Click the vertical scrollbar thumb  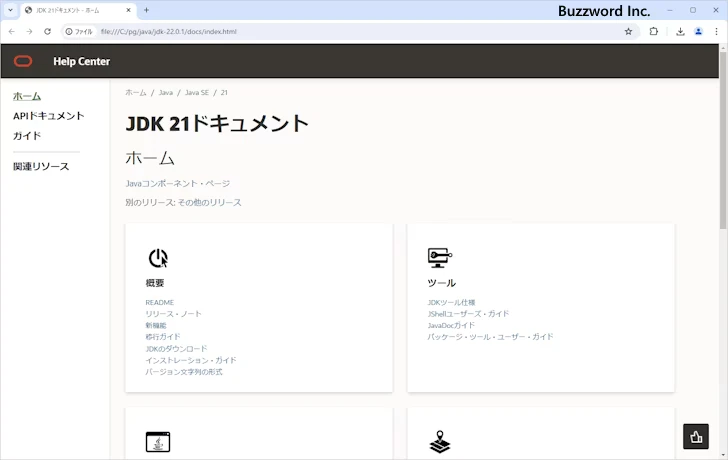tap(723, 139)
